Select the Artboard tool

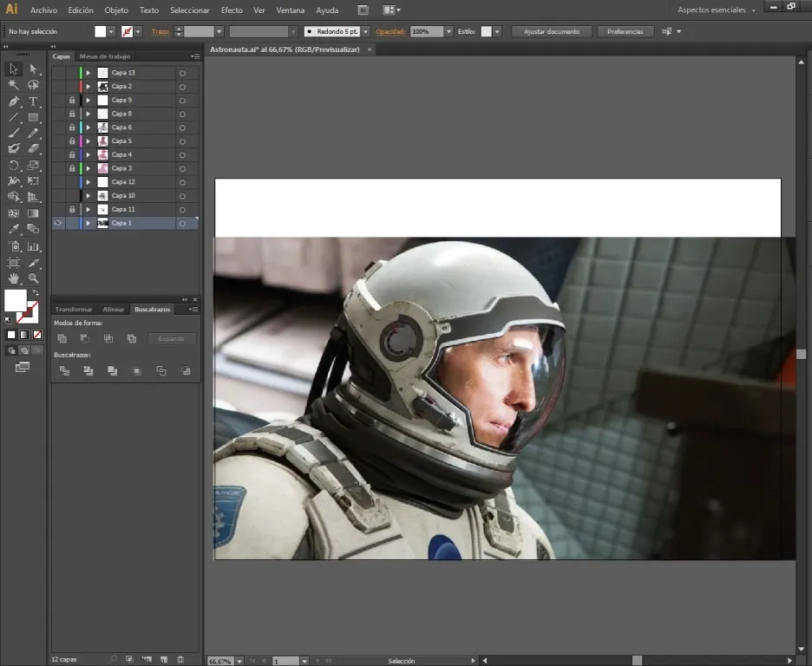(14, 263)
